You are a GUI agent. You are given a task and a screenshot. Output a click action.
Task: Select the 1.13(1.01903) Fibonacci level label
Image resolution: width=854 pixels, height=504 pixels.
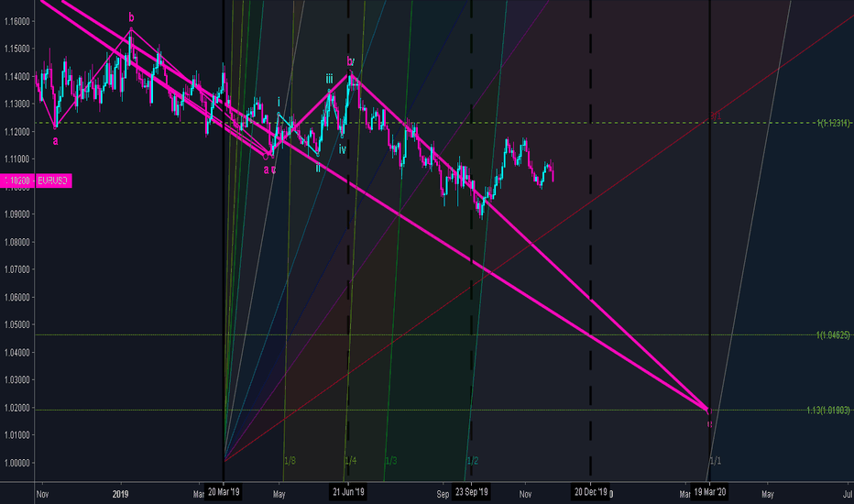(829, 410)
